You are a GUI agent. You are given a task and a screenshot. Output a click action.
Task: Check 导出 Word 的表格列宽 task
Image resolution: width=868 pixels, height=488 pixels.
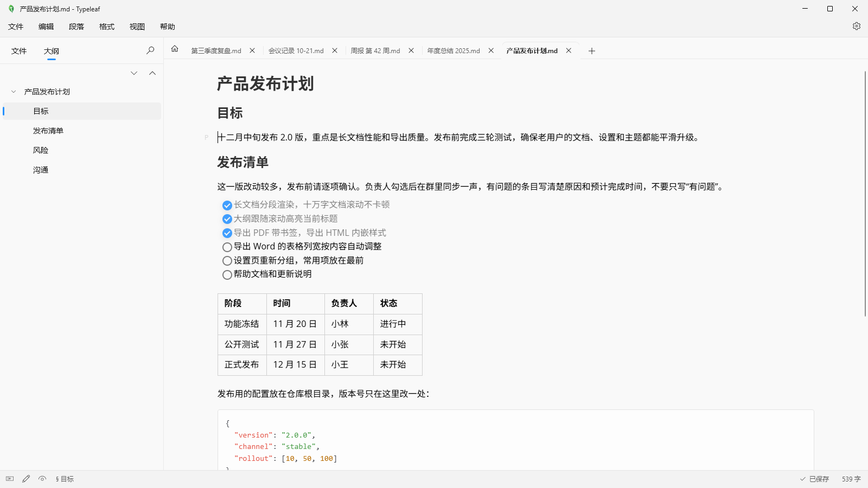coord(227,247)
